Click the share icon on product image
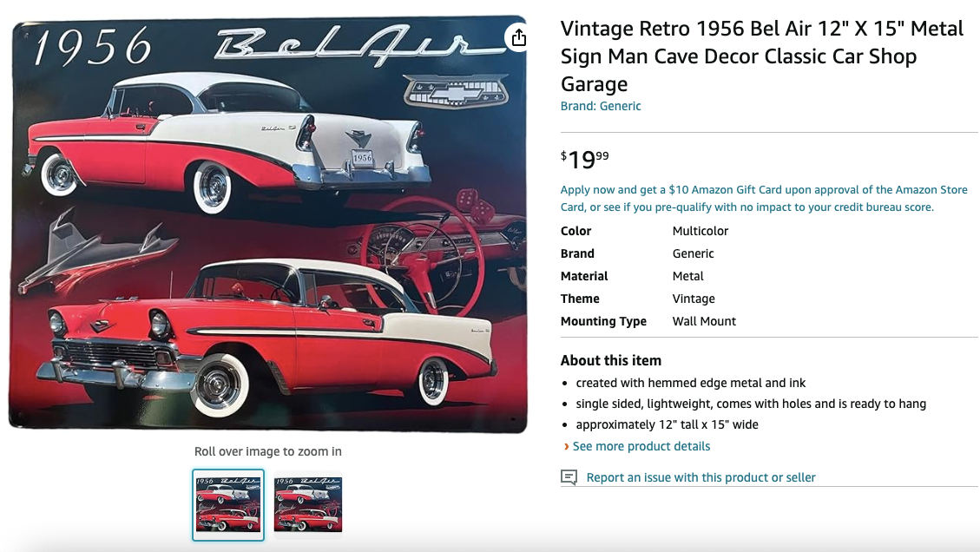This screenshot has width=980, height=552. (x=518, y=37)
